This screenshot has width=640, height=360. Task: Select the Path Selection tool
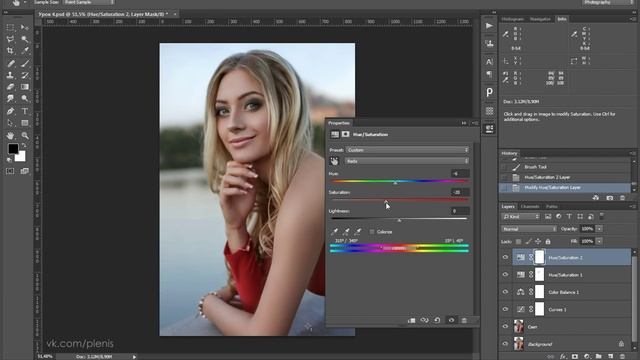click(x=10, y=123)
